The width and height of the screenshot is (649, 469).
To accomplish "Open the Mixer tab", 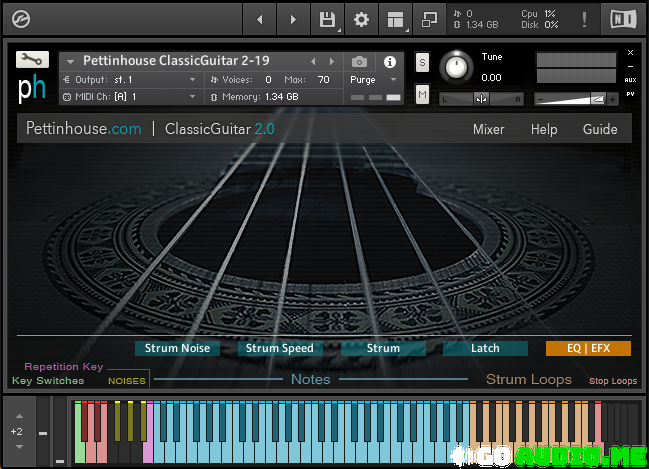I will [x=488, y=129].
